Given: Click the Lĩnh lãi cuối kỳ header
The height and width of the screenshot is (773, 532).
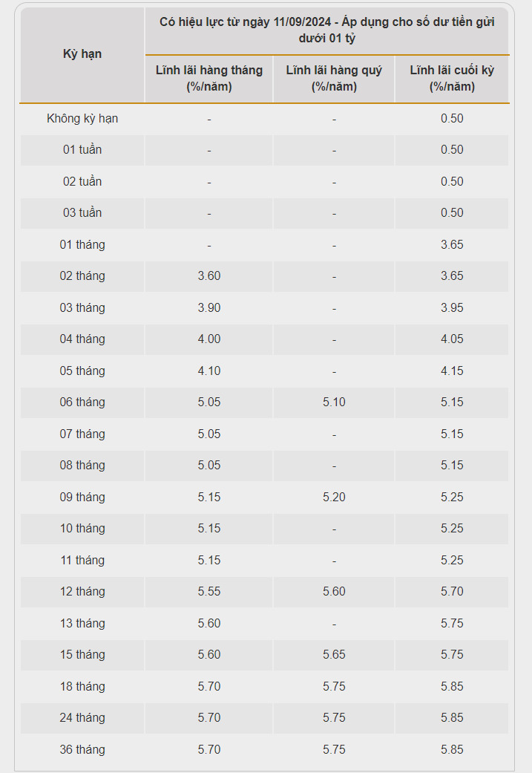Looking at the screenshot, I should coord(452,79).
